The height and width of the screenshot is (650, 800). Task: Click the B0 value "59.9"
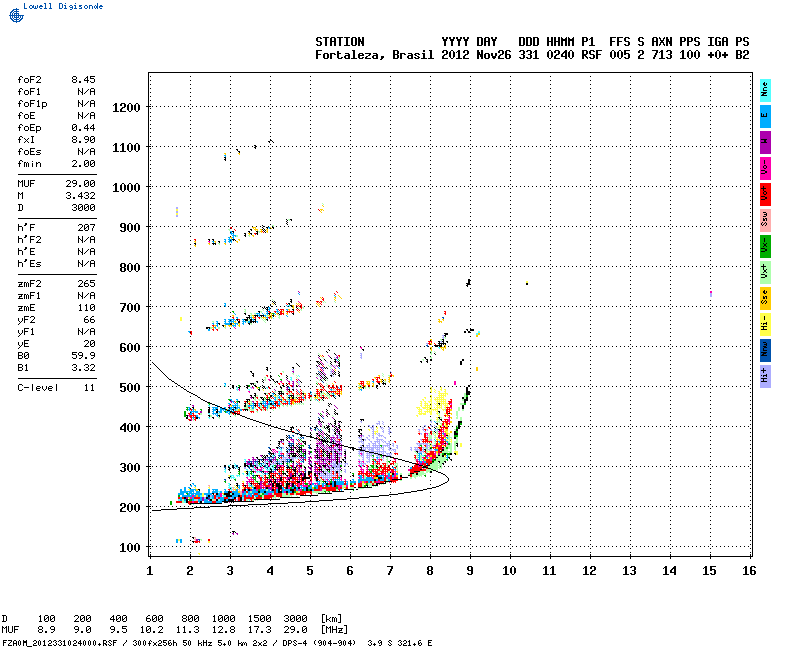(x=83, y=356)
